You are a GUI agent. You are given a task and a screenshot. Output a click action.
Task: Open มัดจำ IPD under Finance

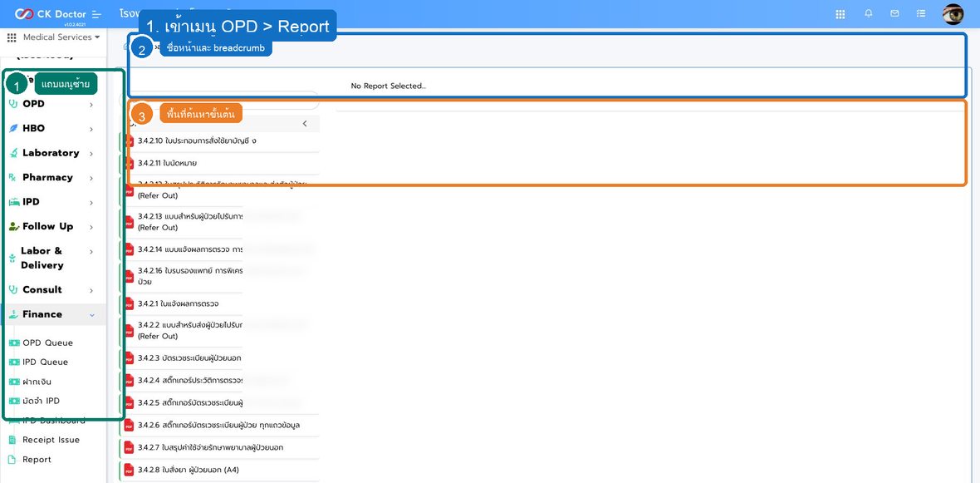42,401
